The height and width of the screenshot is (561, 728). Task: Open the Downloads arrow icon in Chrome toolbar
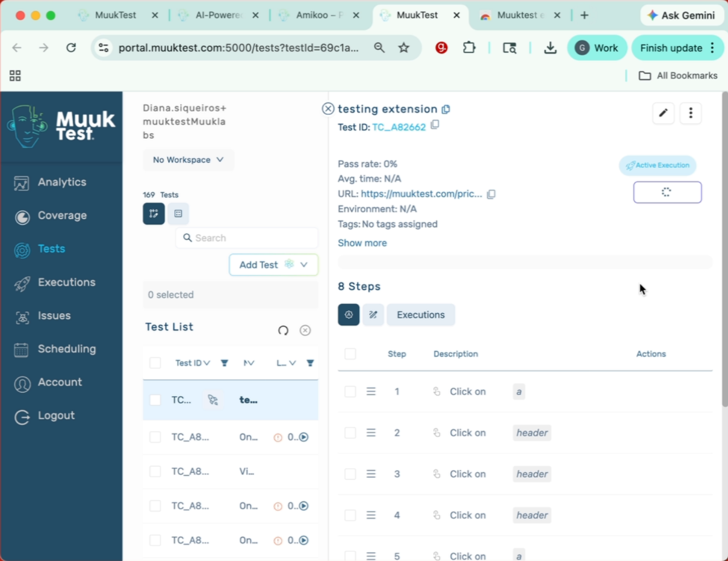pos(550,48)
